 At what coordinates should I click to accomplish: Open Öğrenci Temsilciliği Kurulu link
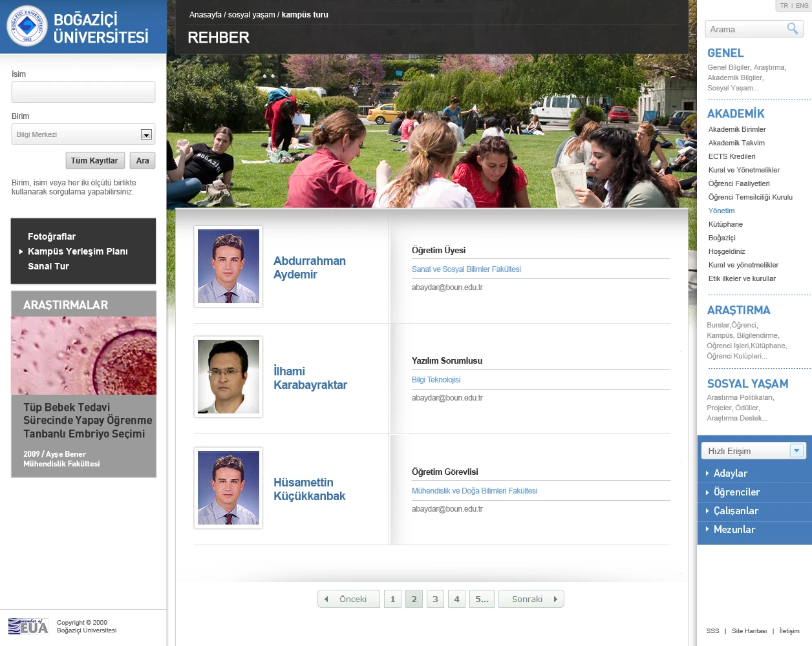751,197
